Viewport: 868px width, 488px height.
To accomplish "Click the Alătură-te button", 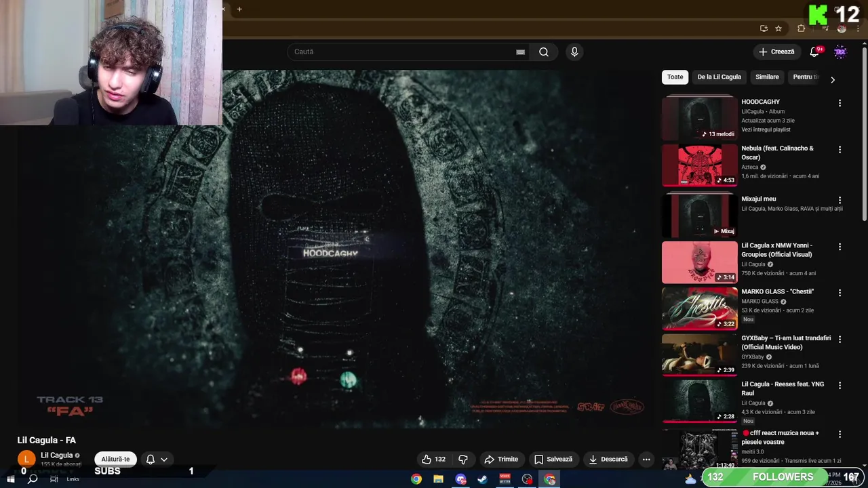I will (x=115, y=460).
